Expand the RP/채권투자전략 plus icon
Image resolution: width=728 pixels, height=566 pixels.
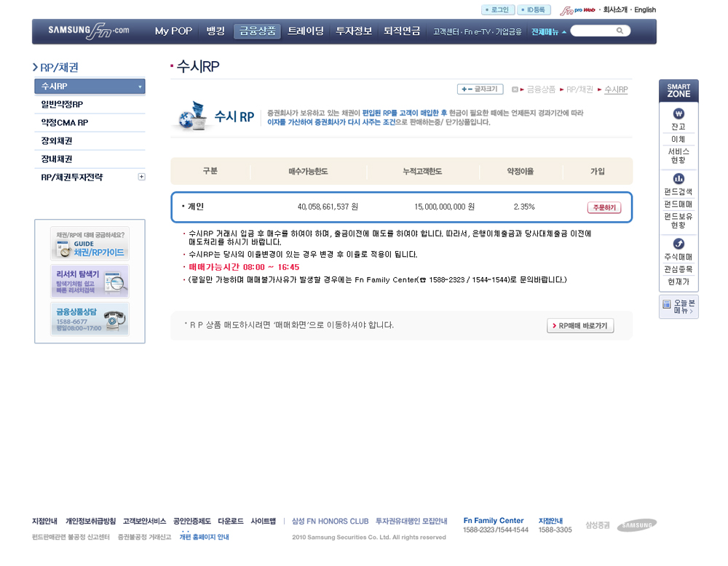click(141, 177)
